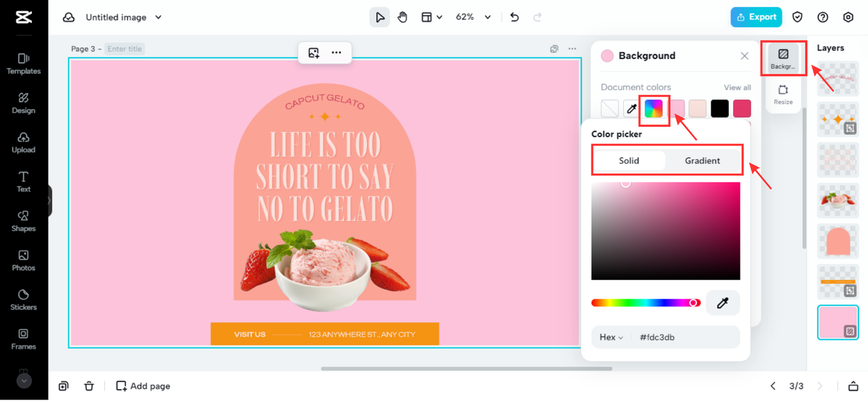
Task: Click the CapCut logo icon
Action: [x=24, y=18]
